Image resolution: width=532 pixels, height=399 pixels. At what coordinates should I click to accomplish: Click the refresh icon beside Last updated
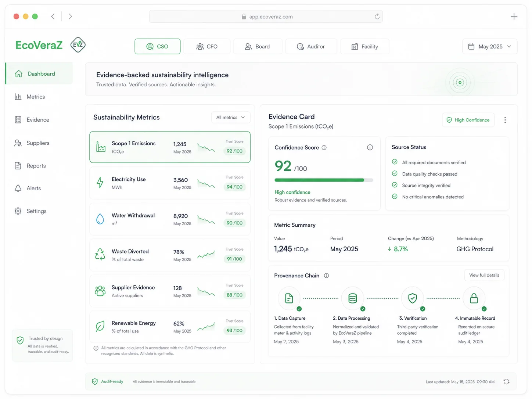click(x=506, y=382)
